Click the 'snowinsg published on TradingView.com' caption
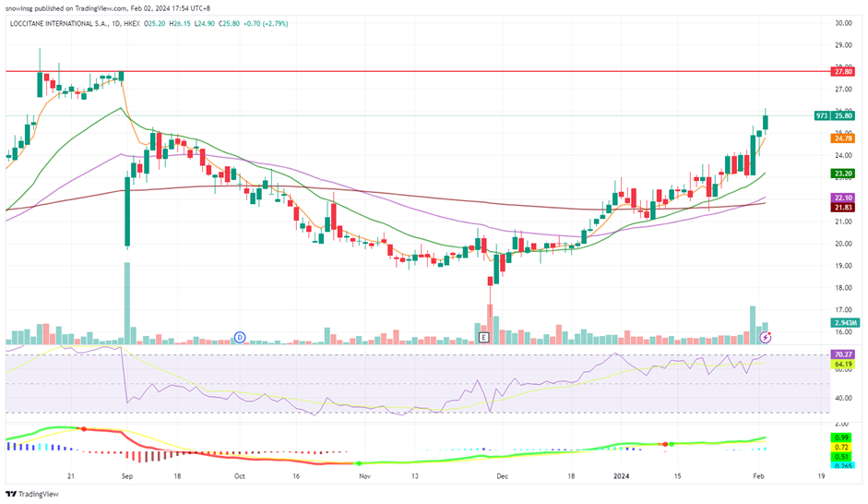 (65, 8)
